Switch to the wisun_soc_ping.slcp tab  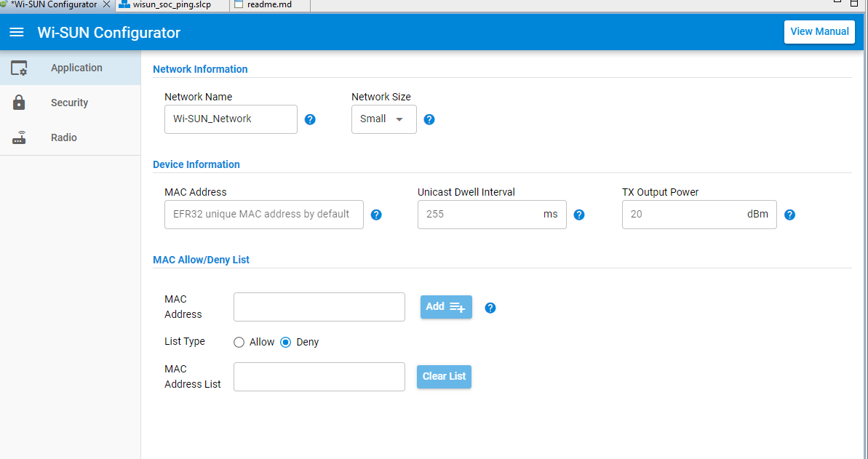pyautogui.click(x=172, y=4)
